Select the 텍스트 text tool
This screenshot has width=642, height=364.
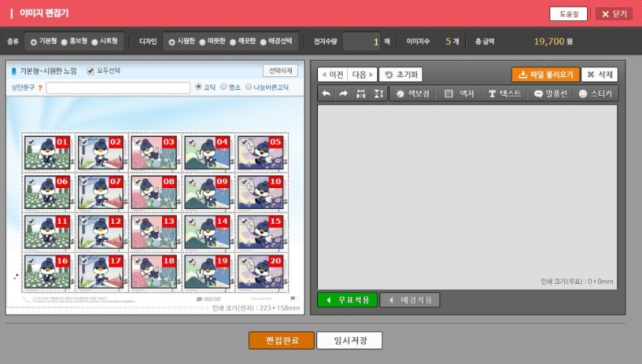[x=504, y=94]
